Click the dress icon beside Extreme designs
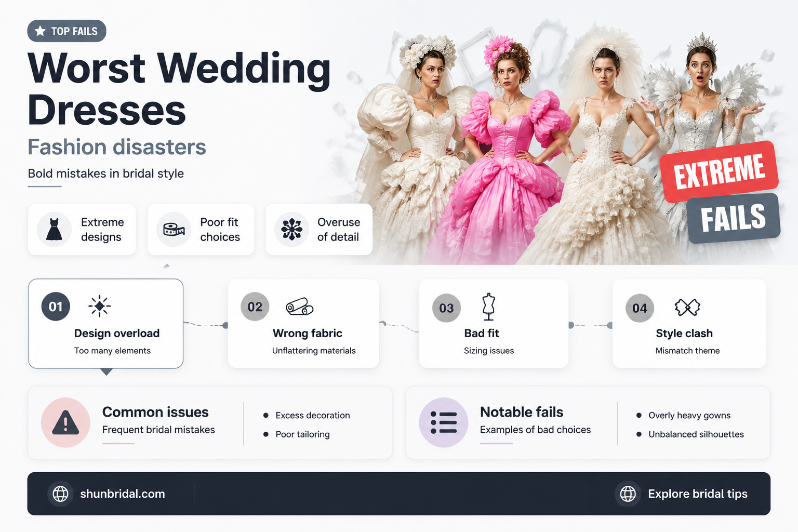 (54, 229)
